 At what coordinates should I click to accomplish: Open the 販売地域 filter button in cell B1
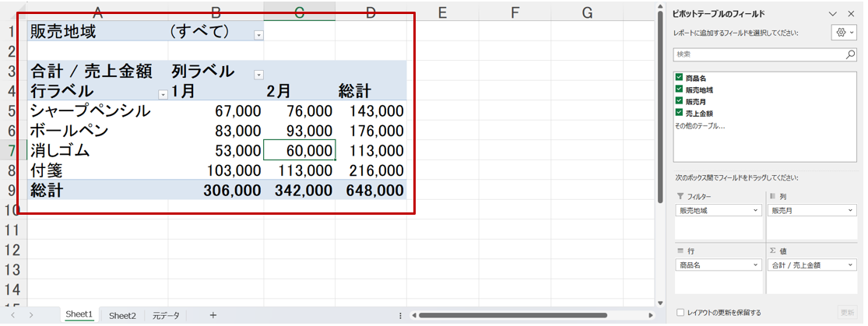[x=258, y=35]
